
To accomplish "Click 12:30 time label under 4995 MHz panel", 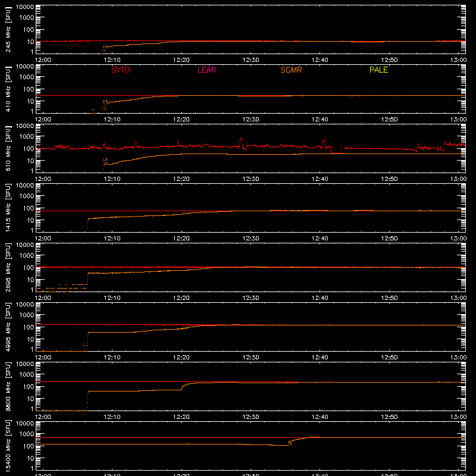I will [x=250, y=358].
